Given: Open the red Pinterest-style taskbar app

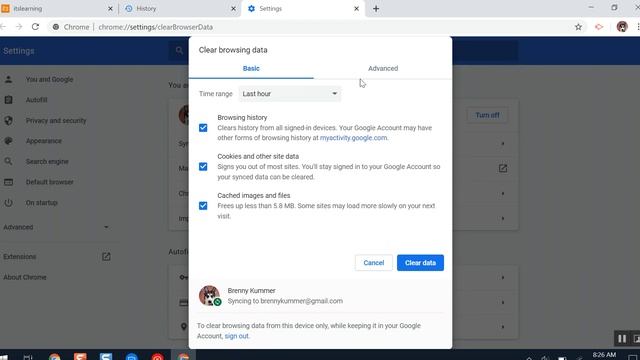Looking at the screenshot, I should click(157, 357).
